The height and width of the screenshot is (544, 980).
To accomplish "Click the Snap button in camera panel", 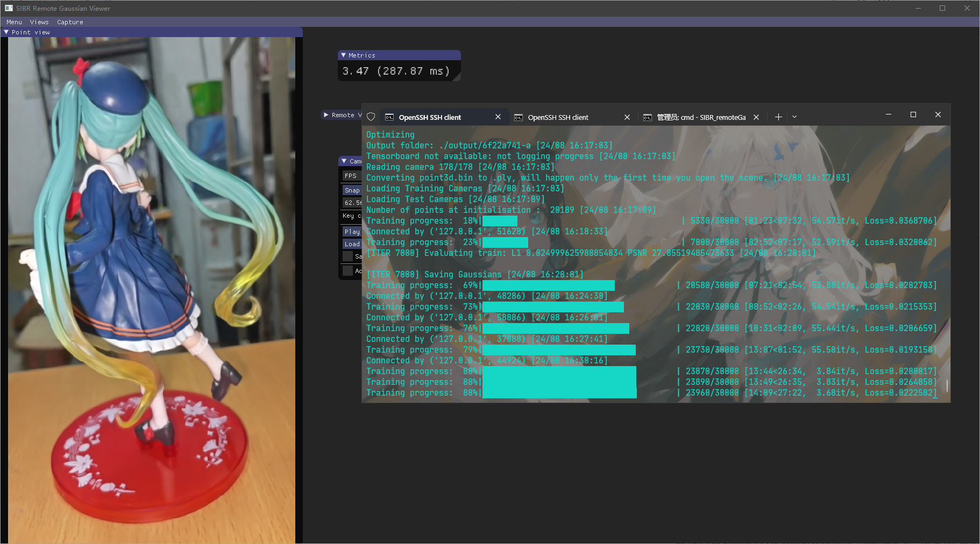I will click(352, 190).
